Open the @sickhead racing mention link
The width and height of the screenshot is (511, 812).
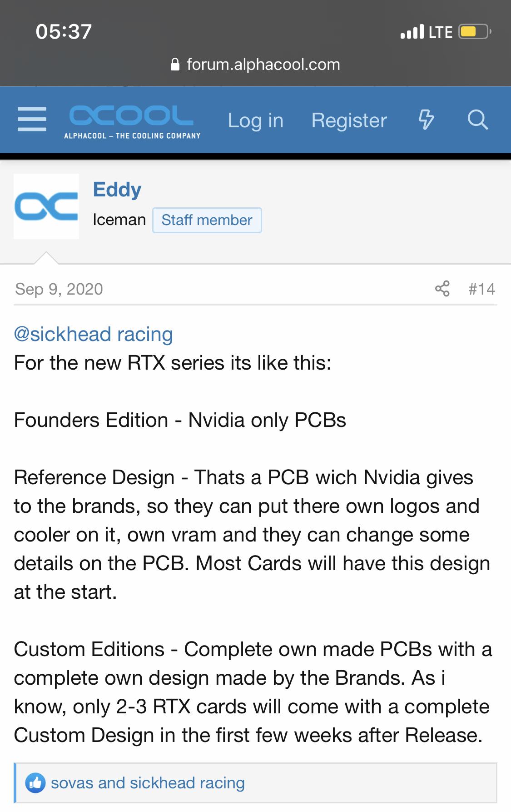coord(94,334)
